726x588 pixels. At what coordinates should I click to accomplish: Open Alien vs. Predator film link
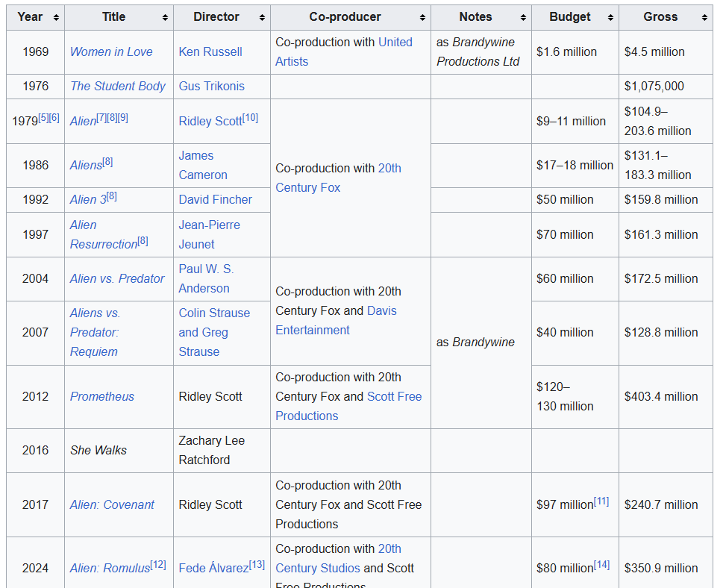click(x=117, y=279)
